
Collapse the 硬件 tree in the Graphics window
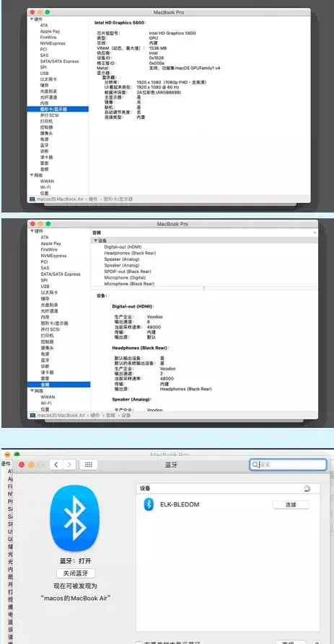coord(31,19)
